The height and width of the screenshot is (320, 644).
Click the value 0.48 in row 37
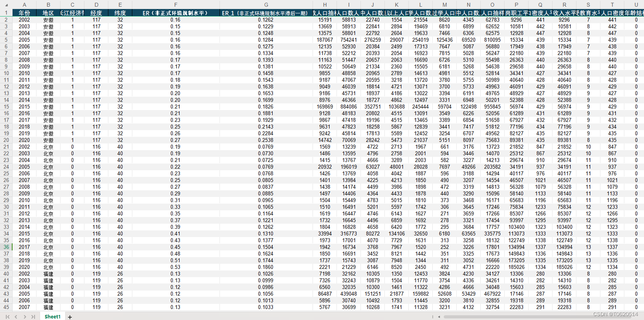pyautogui.click(x=176, y=254)
